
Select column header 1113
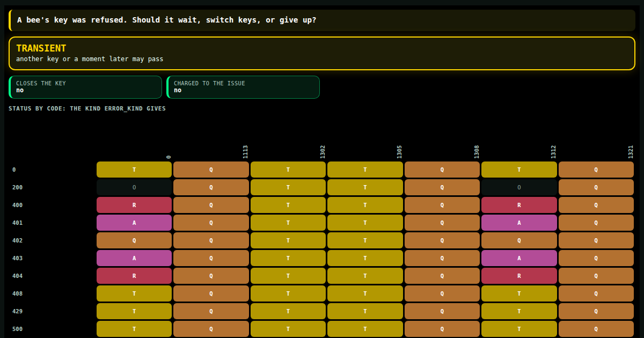[245, 152]
